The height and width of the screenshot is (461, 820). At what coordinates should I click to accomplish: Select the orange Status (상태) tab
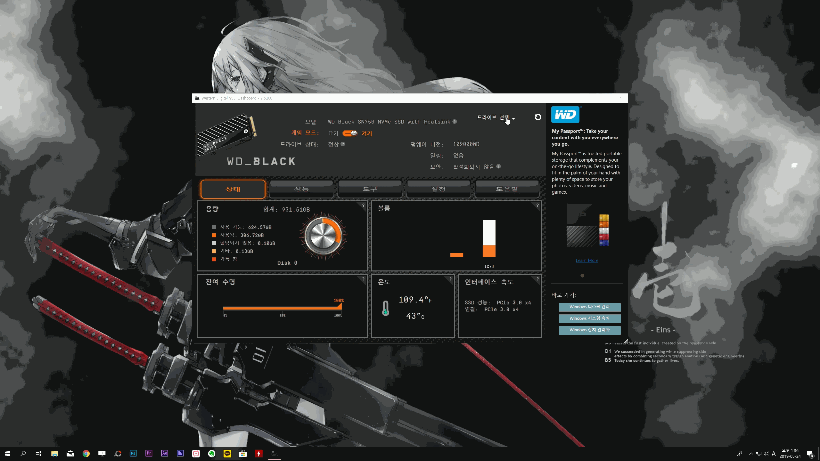233,189
